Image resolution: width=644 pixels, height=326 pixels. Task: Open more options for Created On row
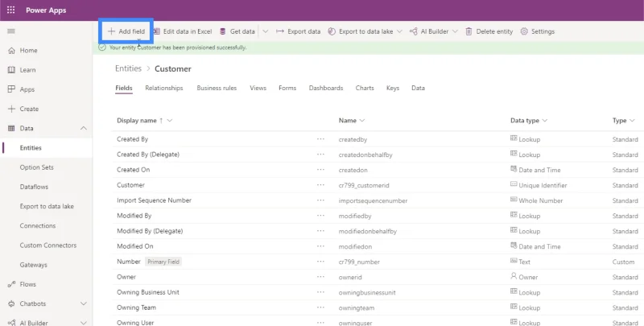point(320,170)
